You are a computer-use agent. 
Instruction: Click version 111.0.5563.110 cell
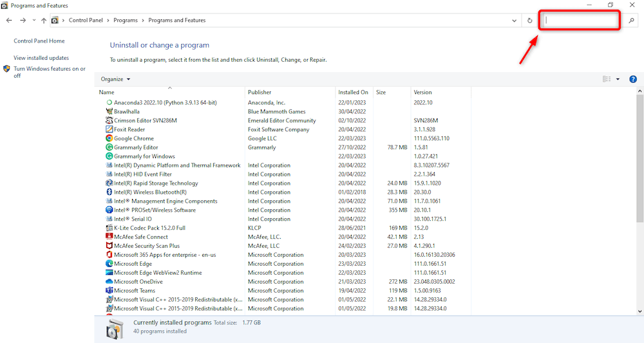(x=431, y=138)
